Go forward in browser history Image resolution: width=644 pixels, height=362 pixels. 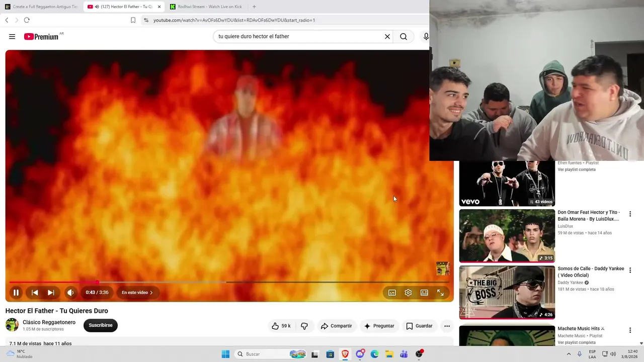pyautogui.click(x=16, y=20)
